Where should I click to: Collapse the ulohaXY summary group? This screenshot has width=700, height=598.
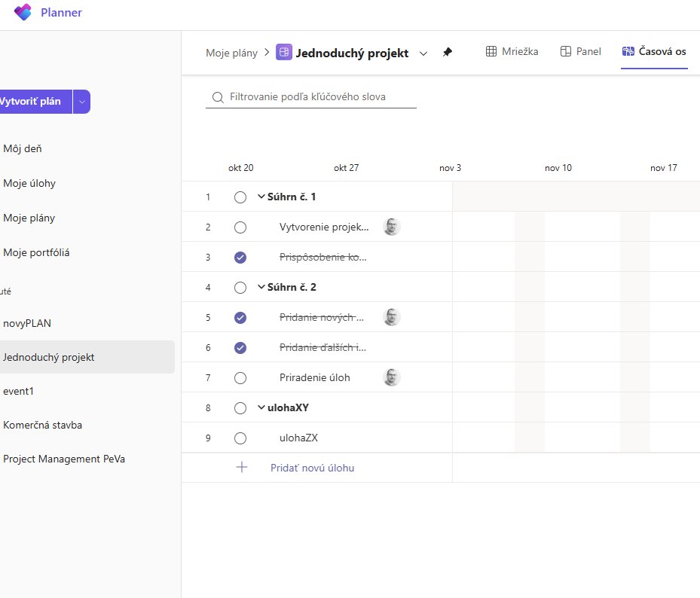pos(261,407)
